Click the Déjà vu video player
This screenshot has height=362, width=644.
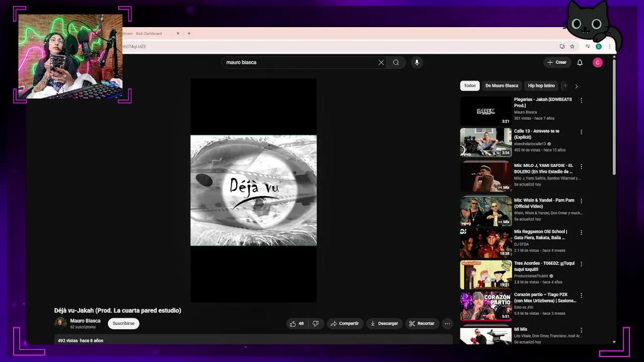[254, 191]
